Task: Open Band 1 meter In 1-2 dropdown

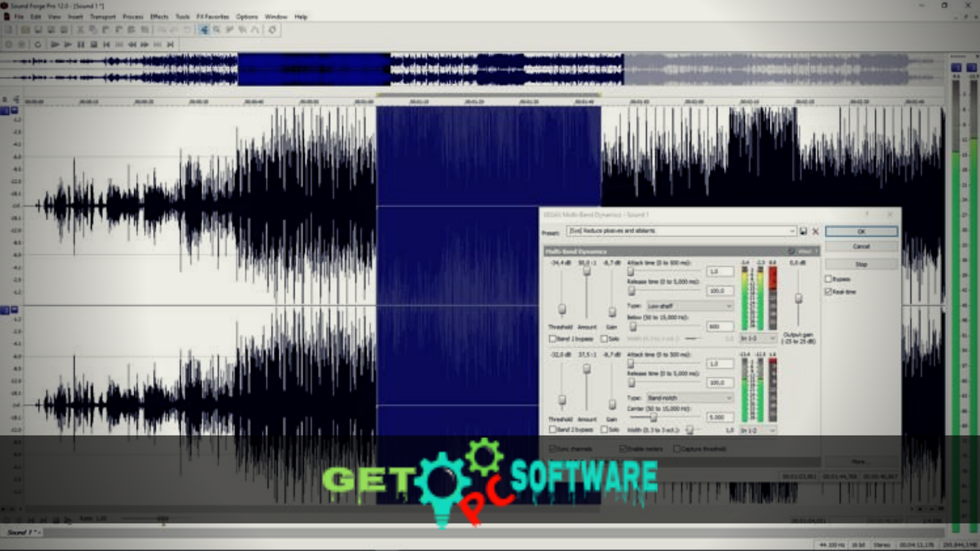Action: tap(758, 338)
